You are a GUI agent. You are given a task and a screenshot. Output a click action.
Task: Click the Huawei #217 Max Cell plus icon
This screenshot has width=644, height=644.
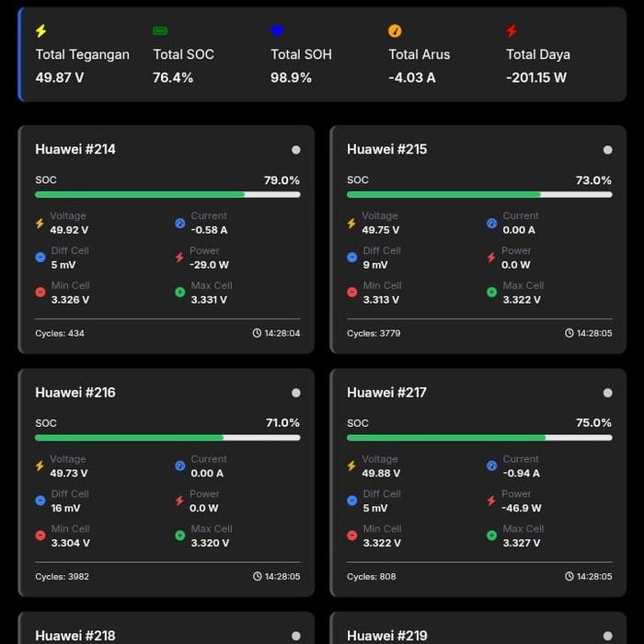click(492, 535)
